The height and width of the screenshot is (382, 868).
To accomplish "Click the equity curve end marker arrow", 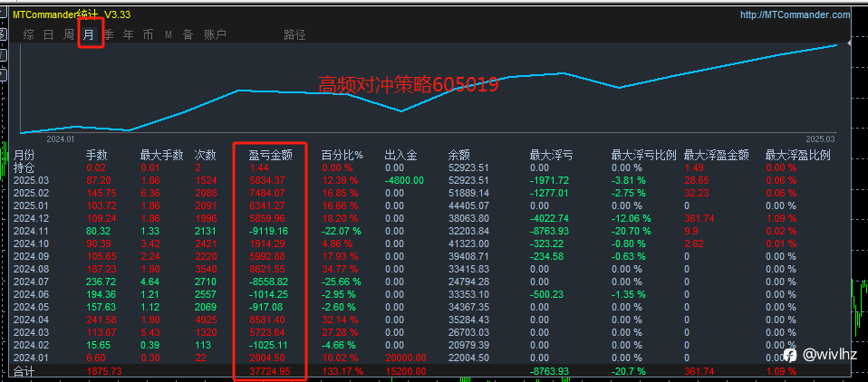I will point(849,43).
